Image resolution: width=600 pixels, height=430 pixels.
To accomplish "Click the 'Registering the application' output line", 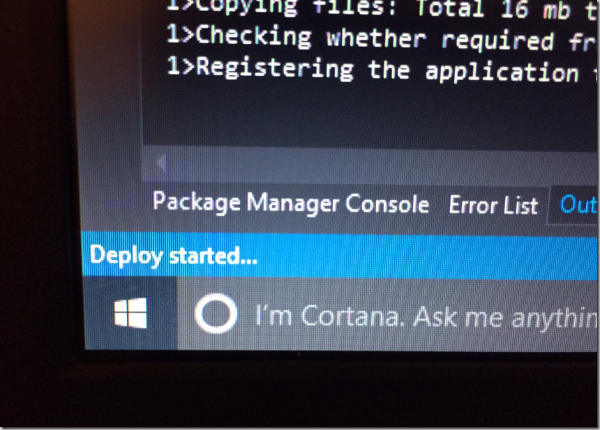I will (x=382, y=70).
